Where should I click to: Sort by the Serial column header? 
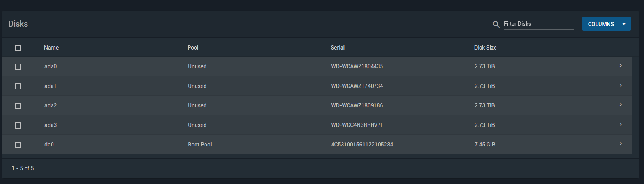(338, 48)
